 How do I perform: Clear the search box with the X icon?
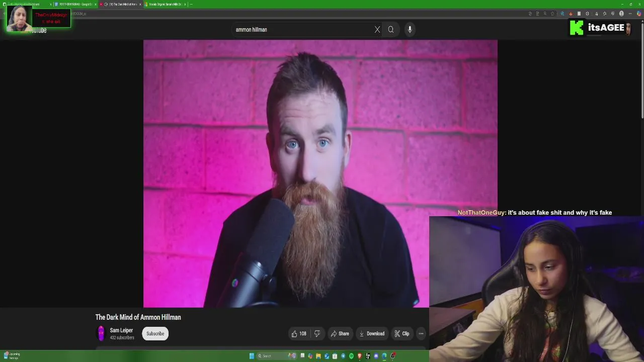[377, 30]
